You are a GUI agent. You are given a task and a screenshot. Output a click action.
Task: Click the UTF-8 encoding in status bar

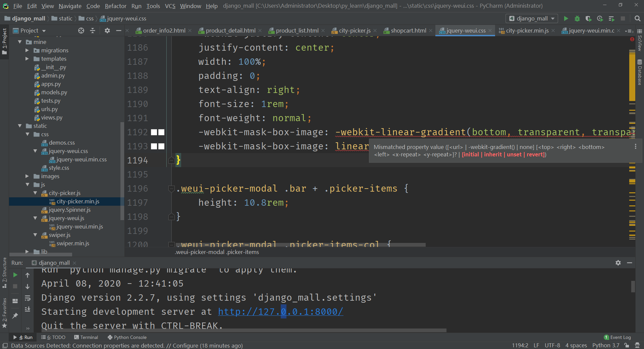[552, 345]
